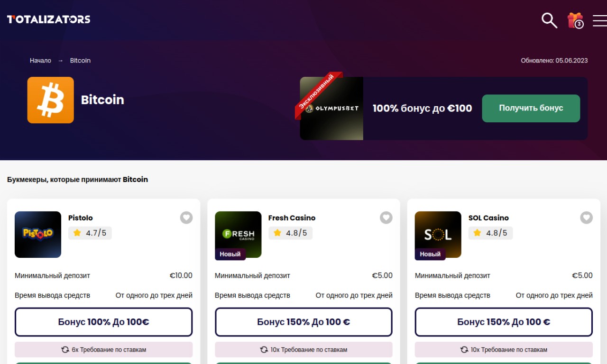Click the SOL Casino logo
This screenshot has height=364, width=607.
438,235
